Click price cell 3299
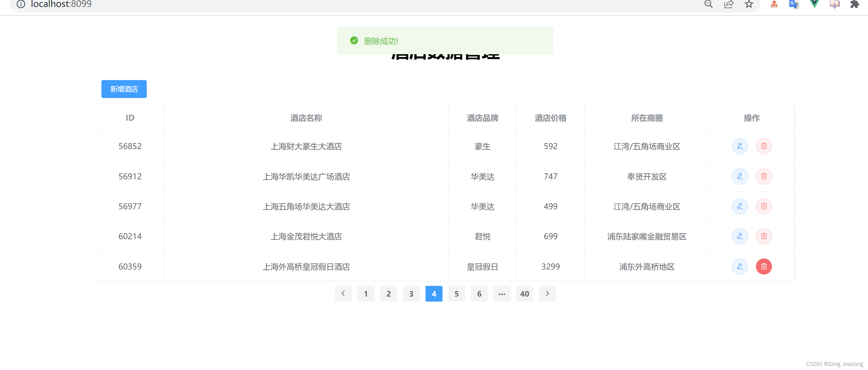This screenshot has height=370, width=868. pyautogui.click(x=551, y=266)
